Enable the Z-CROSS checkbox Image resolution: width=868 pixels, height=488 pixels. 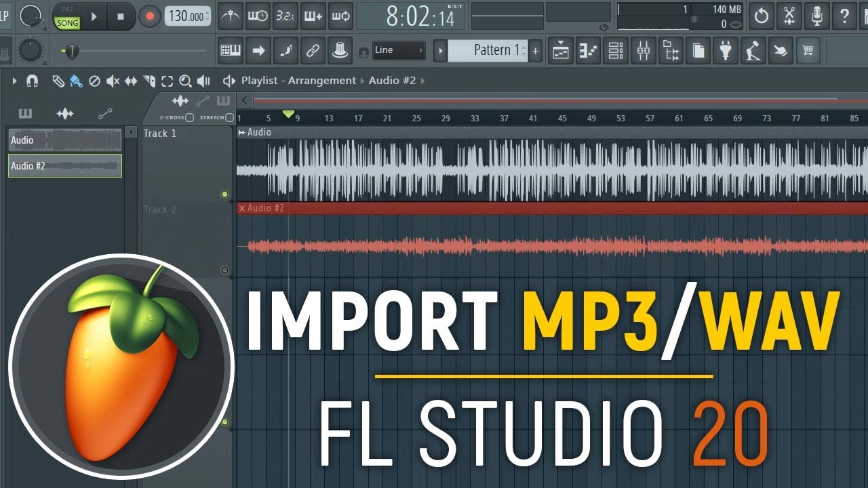point(189,118)
